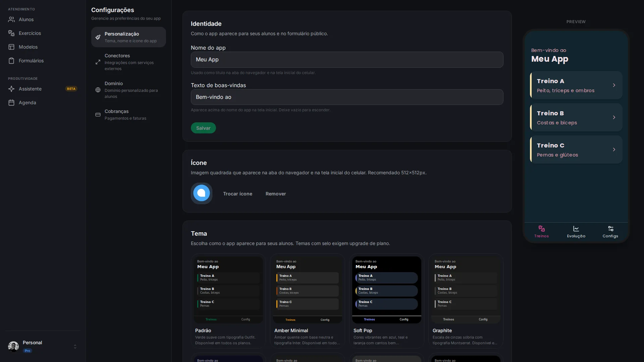
Task: Click the Identidade section heading
Action: [x=206, y=24]
